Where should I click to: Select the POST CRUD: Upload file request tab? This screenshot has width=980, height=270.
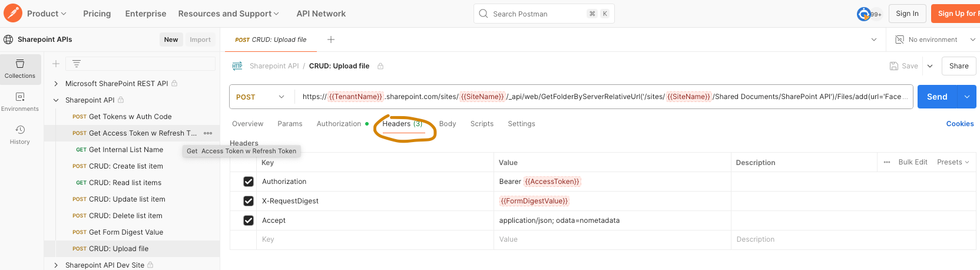pos(271,39)
